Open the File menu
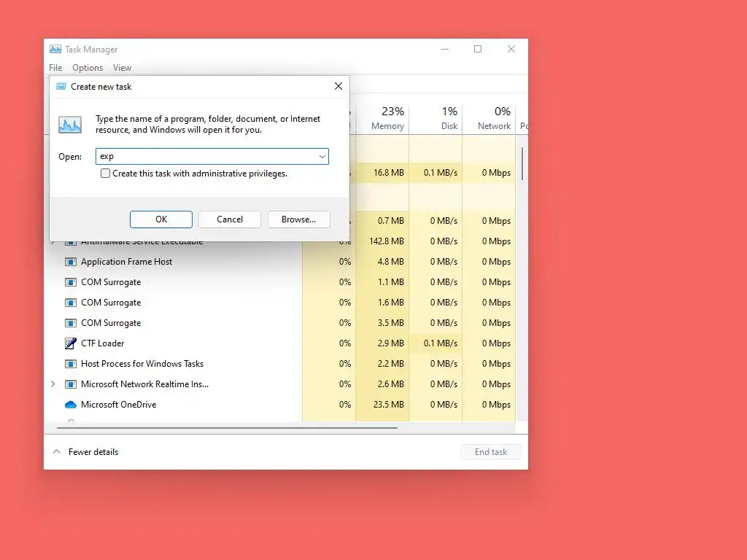The width and height of the screenshot is (747, 560). pyautogui.click(x=55, y=68)
